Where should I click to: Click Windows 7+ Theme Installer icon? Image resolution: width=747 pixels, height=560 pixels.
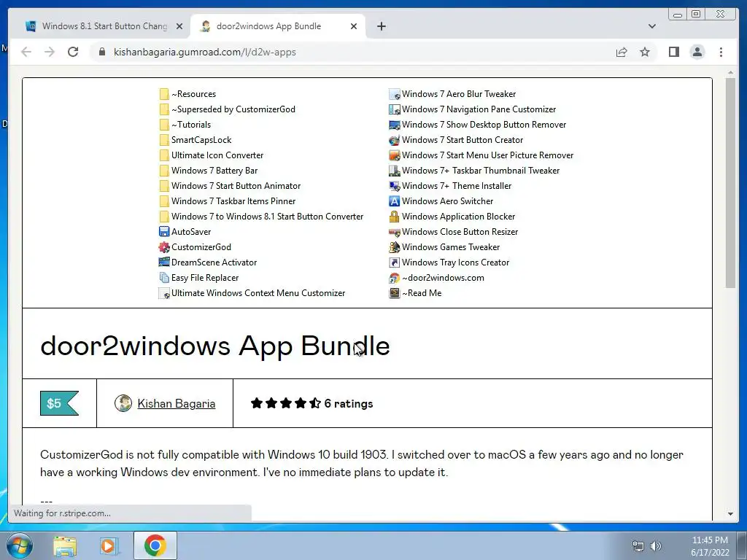coord(394,186)
